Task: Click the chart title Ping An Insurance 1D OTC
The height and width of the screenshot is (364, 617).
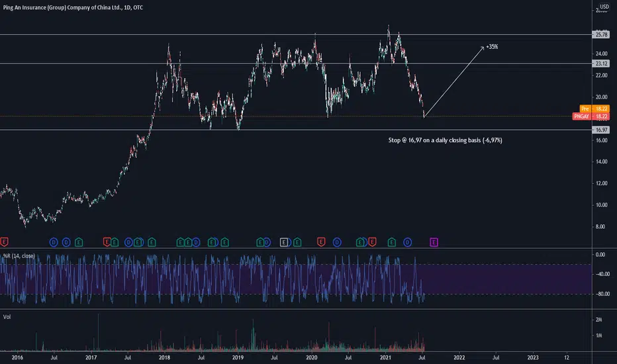Action: 73,7
